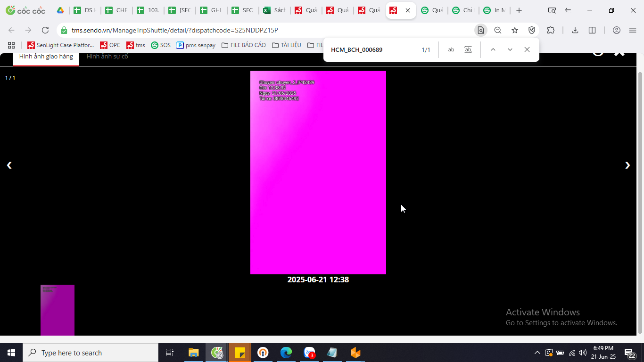Show the next delivery image with right arrow

[x=627, y=165]
